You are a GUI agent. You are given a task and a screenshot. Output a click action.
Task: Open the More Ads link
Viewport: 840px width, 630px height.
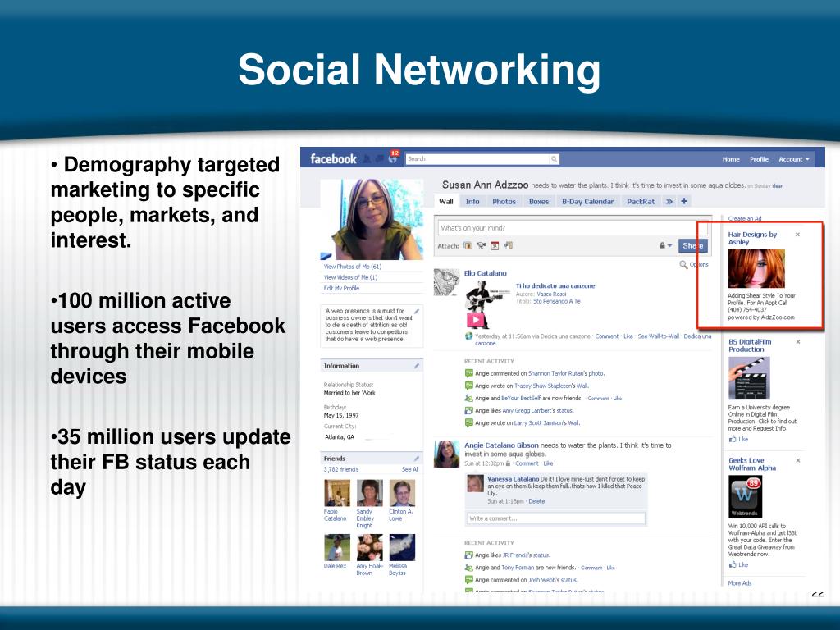point(740,583)
